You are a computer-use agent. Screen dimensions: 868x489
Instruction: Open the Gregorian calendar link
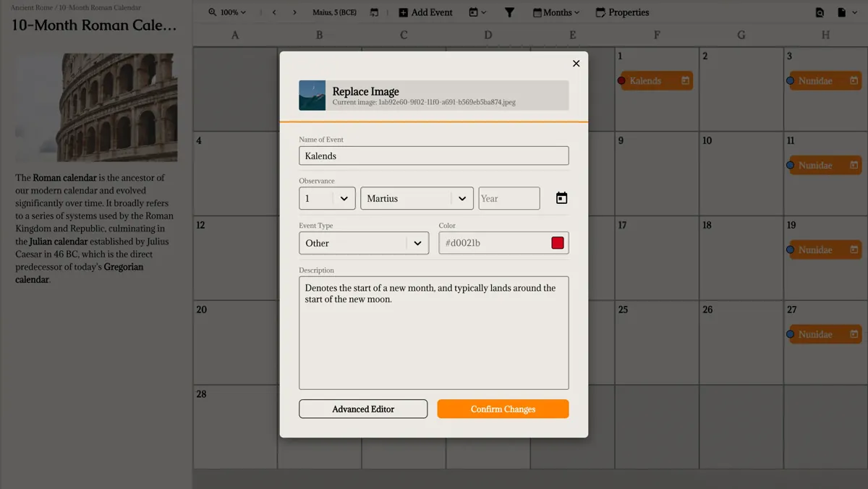pyautogui.click(x=80, y=273)
